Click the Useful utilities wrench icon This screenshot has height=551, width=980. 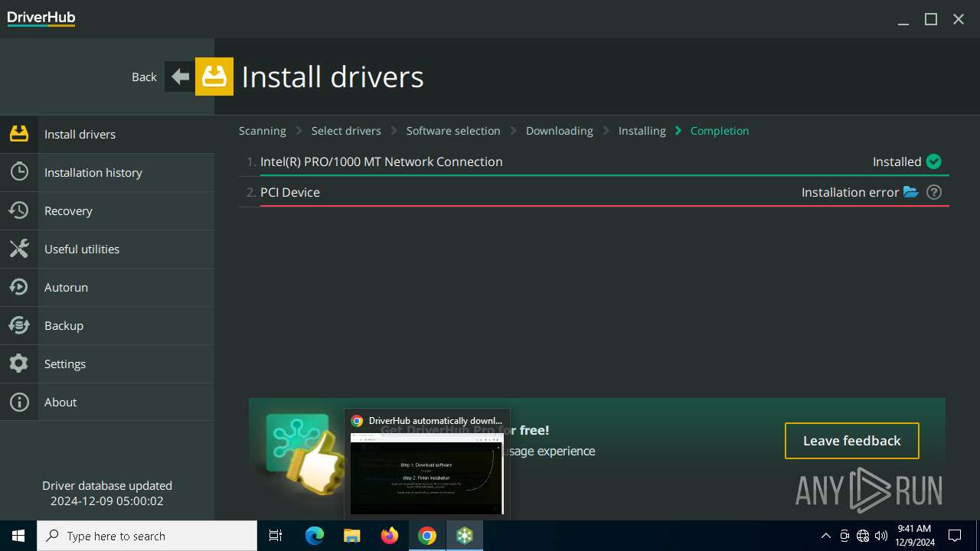click(x=19, y=249)
